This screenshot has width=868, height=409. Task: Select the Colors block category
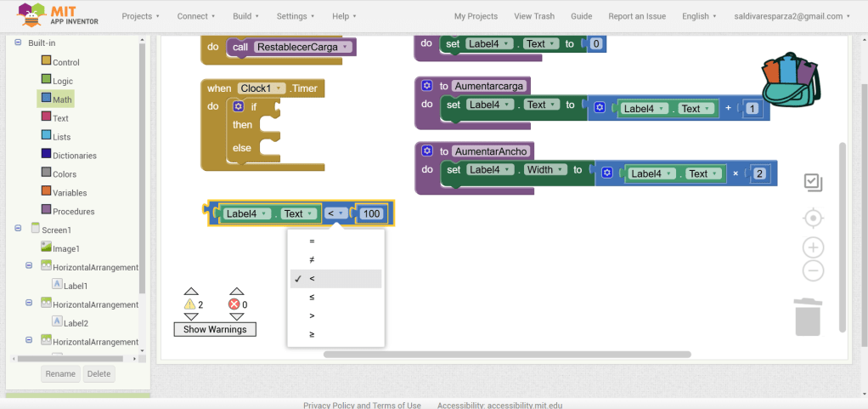tap(64, 174)
